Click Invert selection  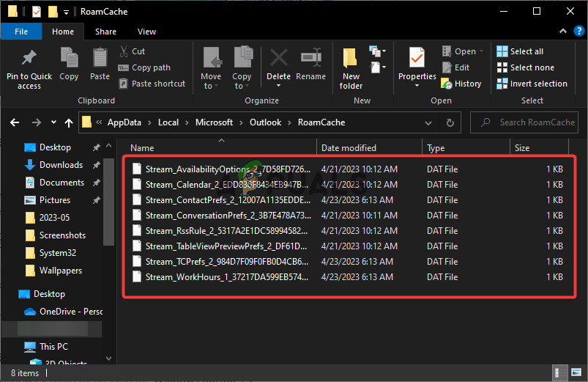click(532, 84)
